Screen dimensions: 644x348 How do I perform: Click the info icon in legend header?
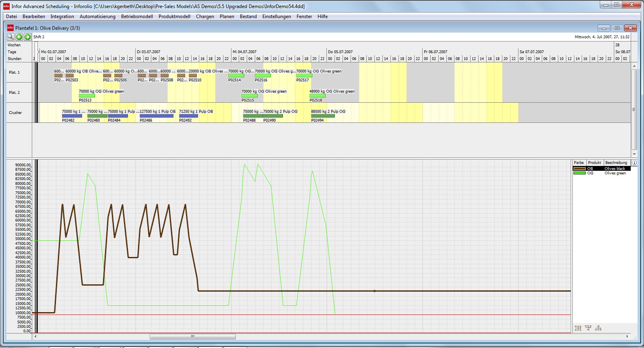pyautogui.click(x=634, y=163)
